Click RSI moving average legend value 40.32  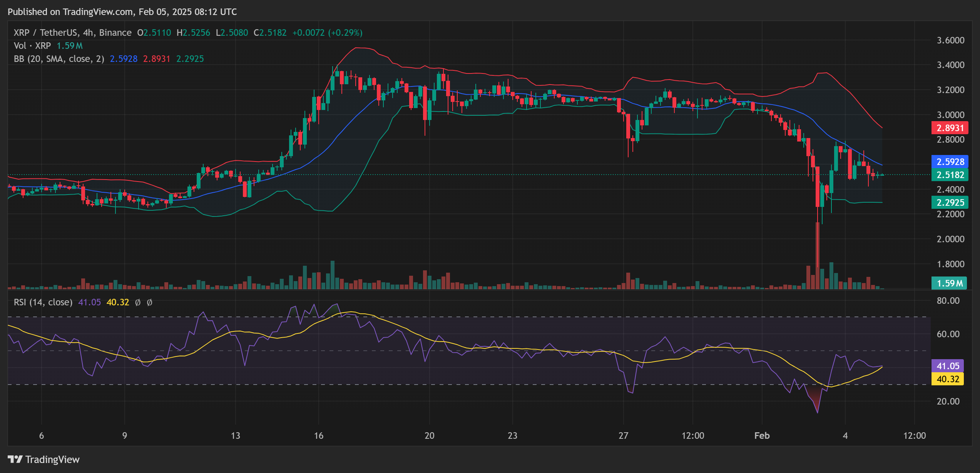pos(118,302)
